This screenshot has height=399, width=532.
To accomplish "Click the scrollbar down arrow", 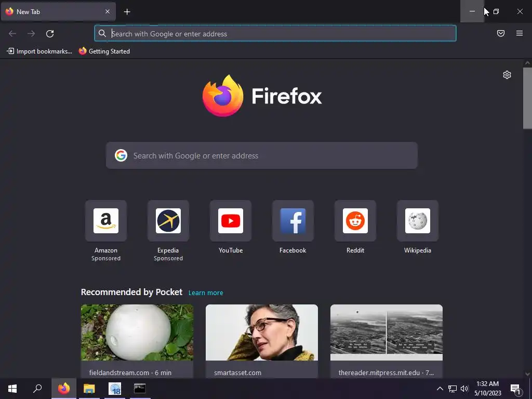I will coord(527,374).
